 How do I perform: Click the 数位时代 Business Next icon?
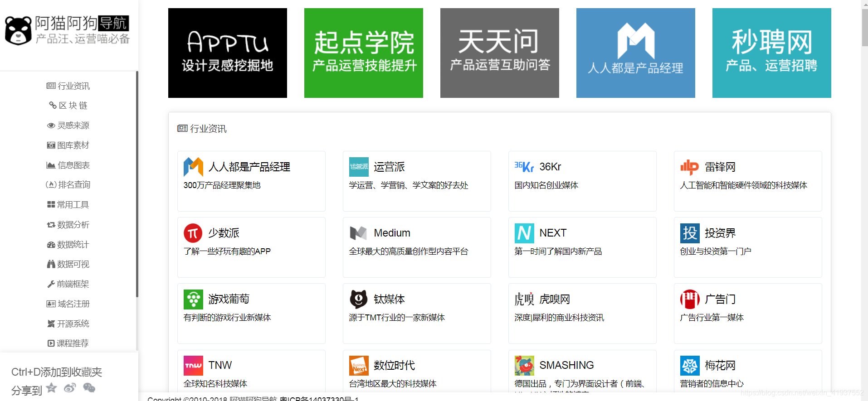tap(359, 366)
